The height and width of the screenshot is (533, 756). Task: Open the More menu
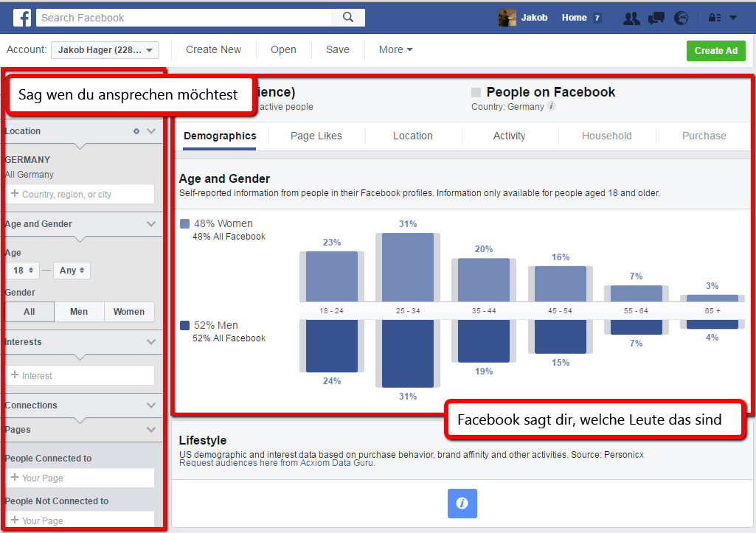tap(395, 49)
